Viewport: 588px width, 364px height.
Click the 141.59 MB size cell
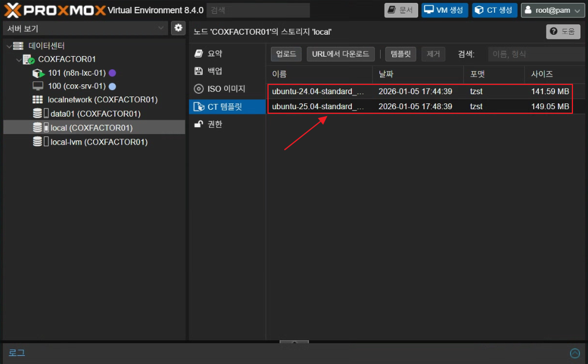(x=550, y=91)
